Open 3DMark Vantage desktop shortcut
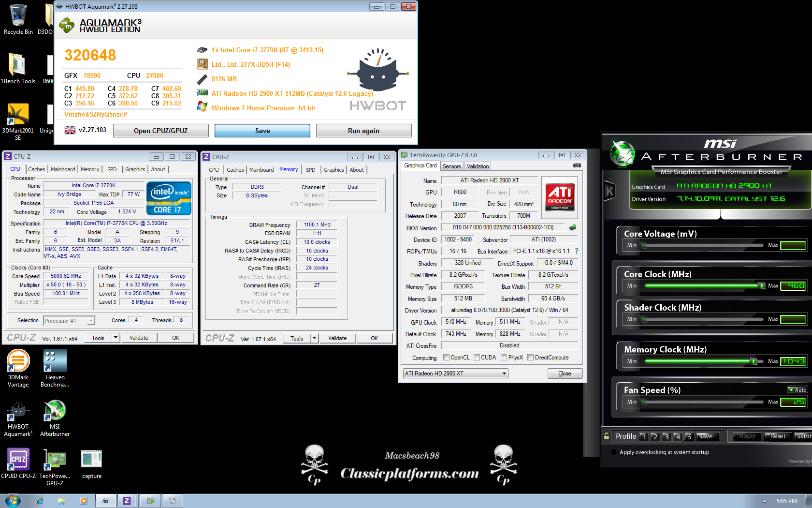The height and width of the screenshot is (508, 812). point(18,369)
